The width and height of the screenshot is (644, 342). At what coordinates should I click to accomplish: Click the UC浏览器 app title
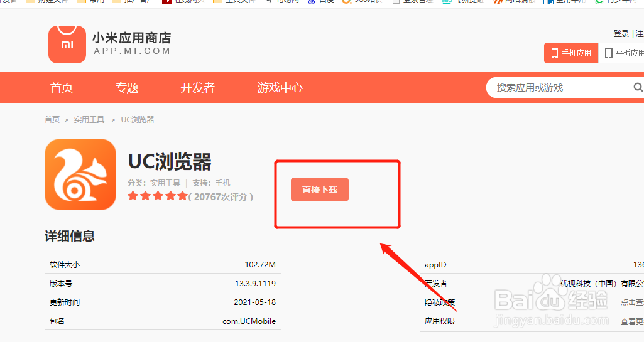170,161
